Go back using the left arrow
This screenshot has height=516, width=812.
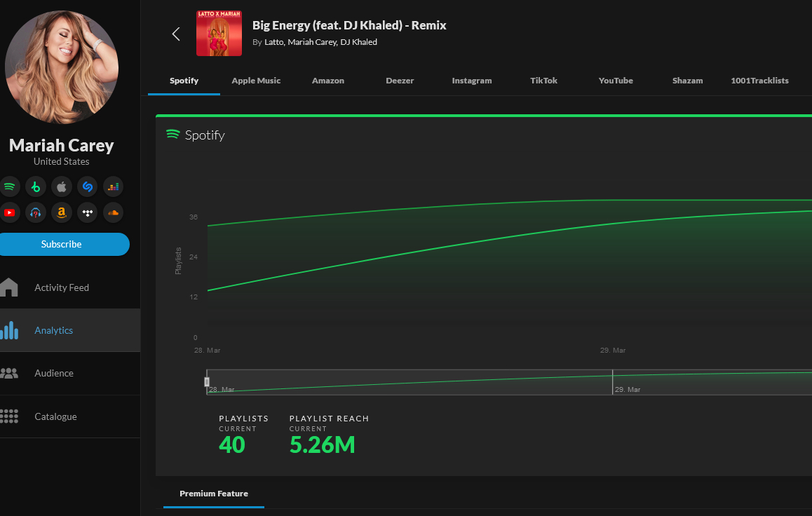176,34
